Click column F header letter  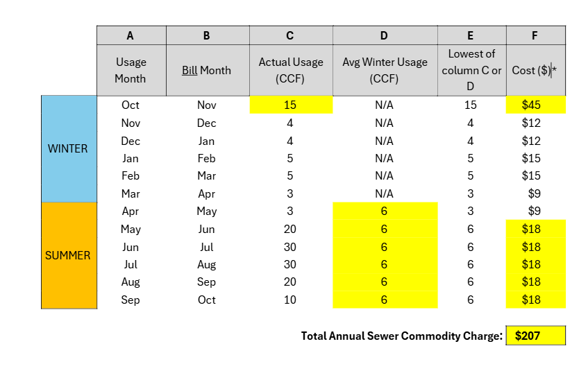point(535,35)
